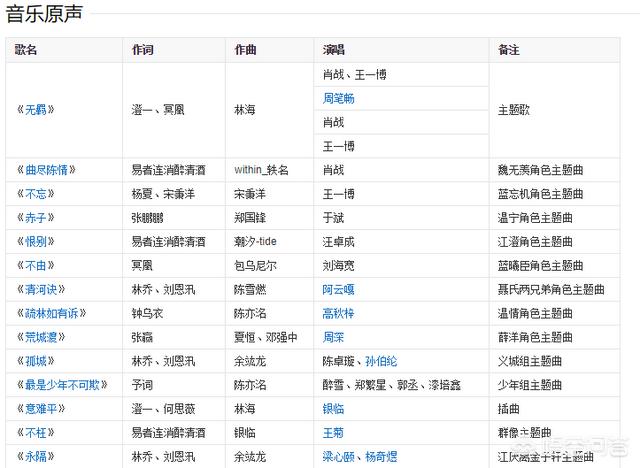This screenshot has width=640, height=468.
Task: Select the 《赤子》 song link
Action: (34, 218)
